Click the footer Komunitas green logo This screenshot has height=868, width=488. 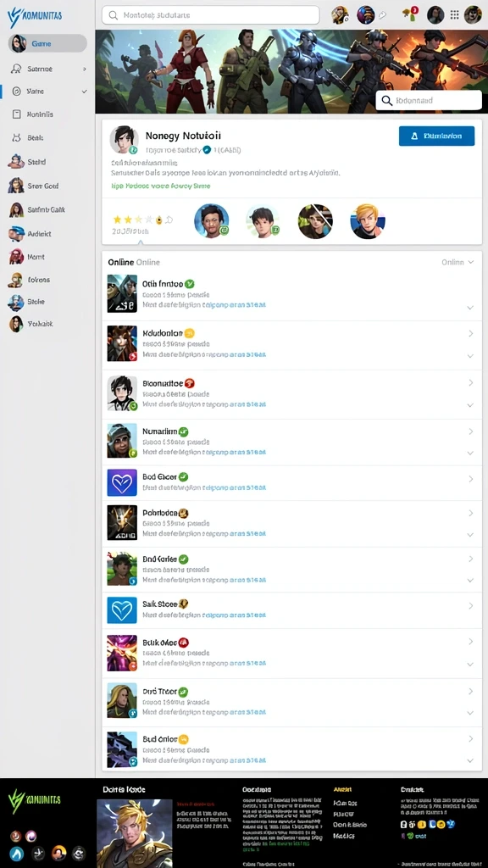click(34, 800)
